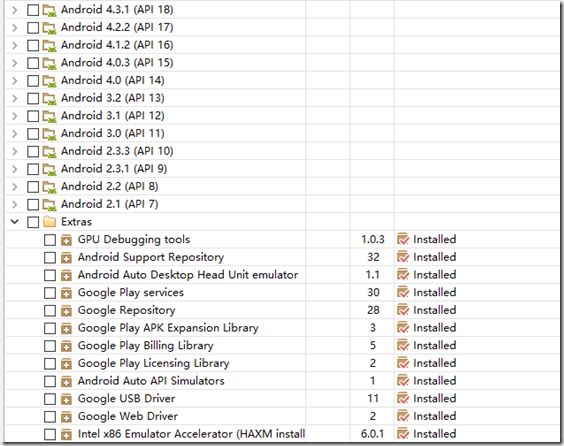Check the Android 4.0.3 (API 15) checkbox
The height and width of the screenshot is (446, 564).
(33, 63)
